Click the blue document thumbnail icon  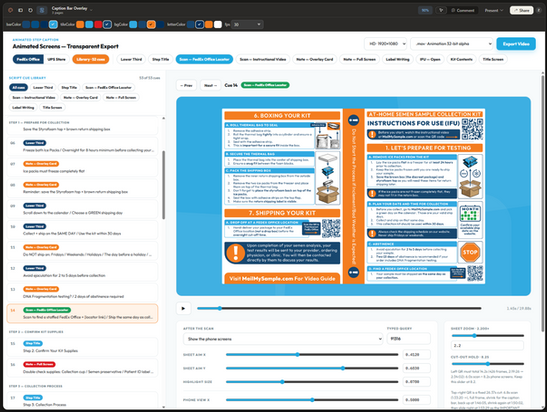42,10
